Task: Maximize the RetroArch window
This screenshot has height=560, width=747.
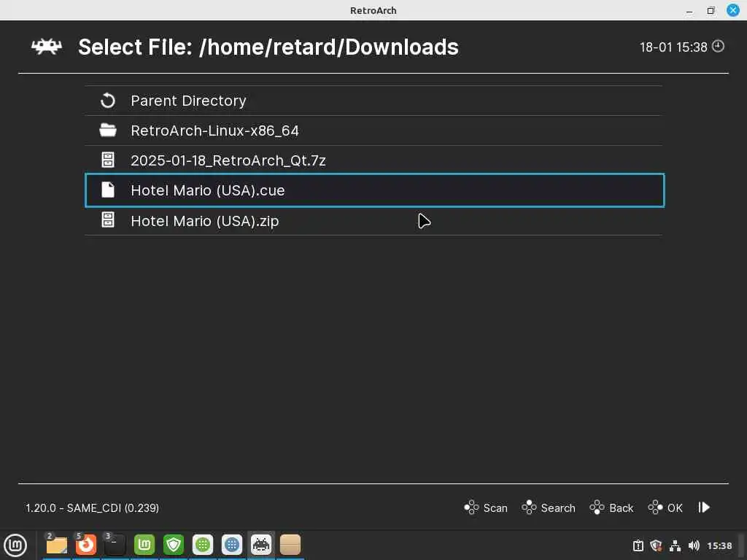Action: click(711, 10)
